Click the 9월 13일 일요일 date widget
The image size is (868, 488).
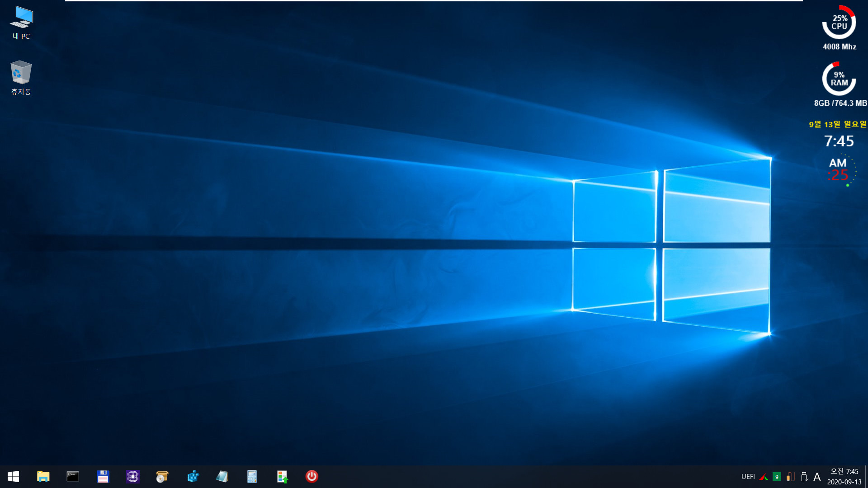[x=838, y=124]
